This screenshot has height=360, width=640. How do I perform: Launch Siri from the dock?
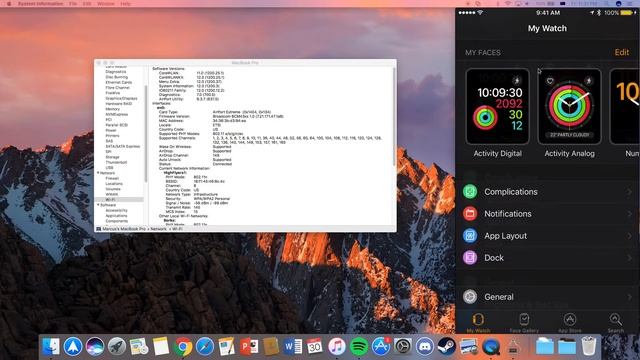pos(95,347)
